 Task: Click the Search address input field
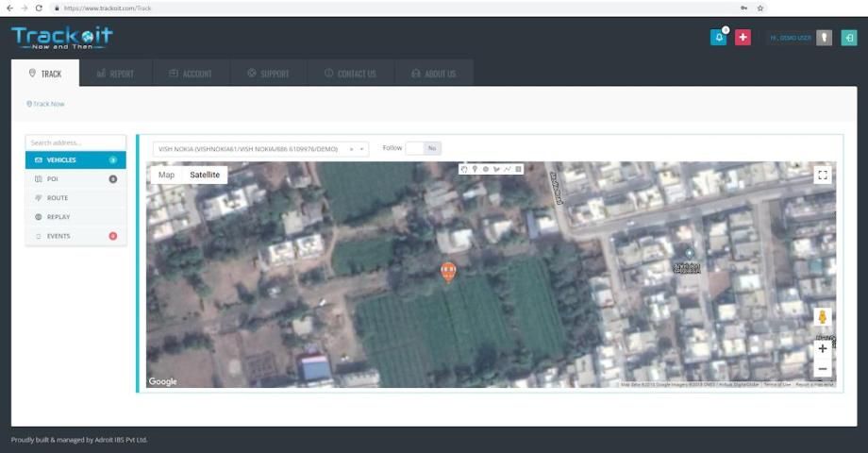pyautogui.click(x=75, y=143)
